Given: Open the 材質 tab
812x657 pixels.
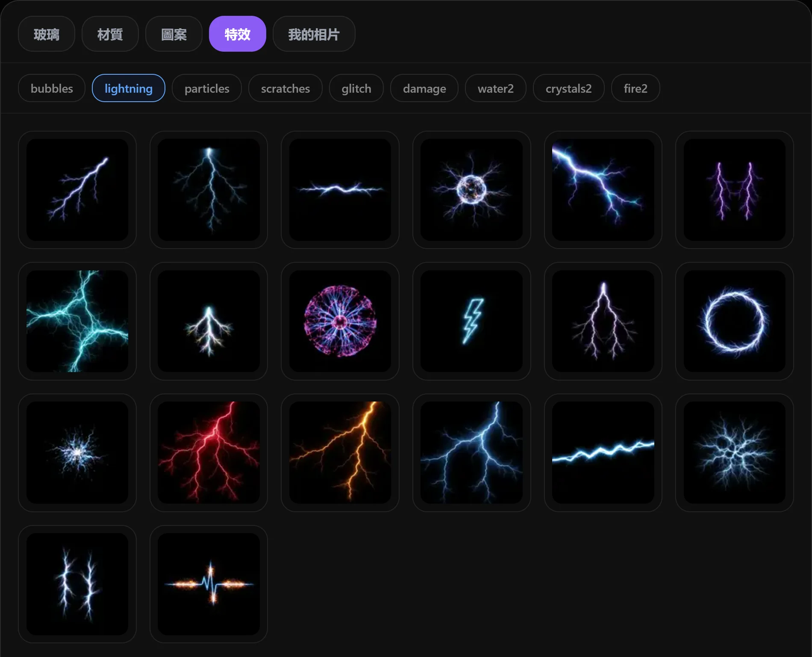Looking at the screenshot, I should click(110, 34).
